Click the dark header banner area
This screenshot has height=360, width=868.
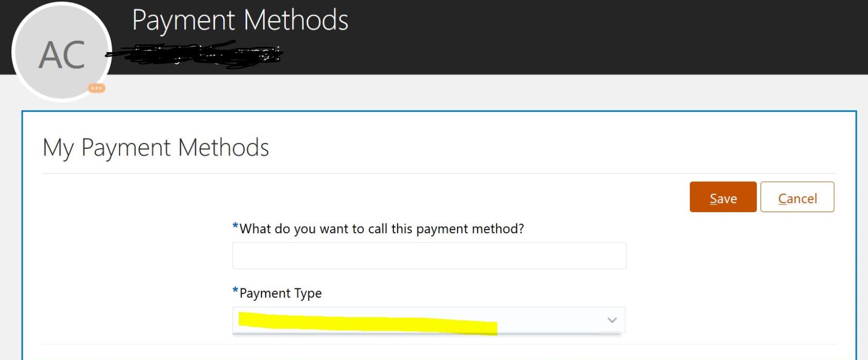[x=566, y=36]
